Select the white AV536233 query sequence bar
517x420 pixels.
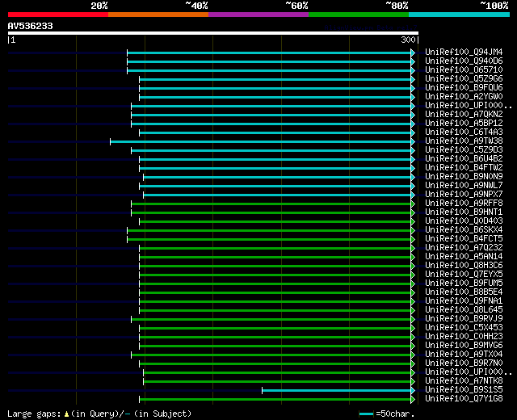pyautogui.click(x=213, y=33)
